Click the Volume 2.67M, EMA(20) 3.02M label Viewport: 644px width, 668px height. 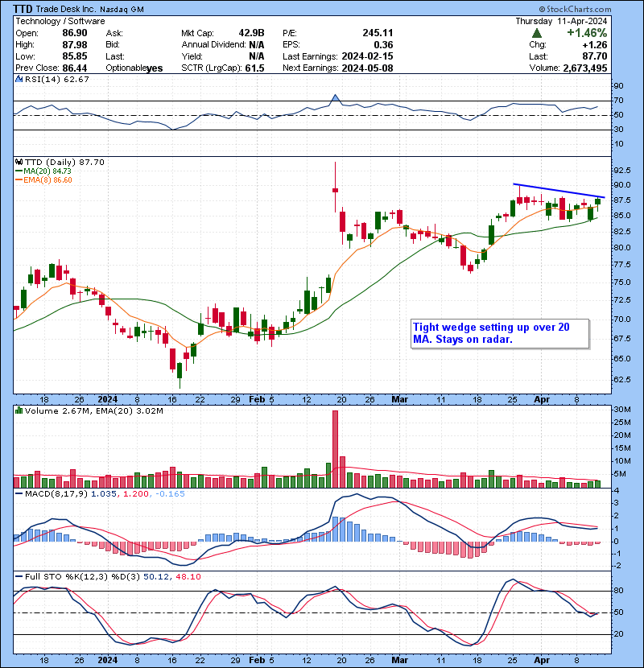pos(93,411)
